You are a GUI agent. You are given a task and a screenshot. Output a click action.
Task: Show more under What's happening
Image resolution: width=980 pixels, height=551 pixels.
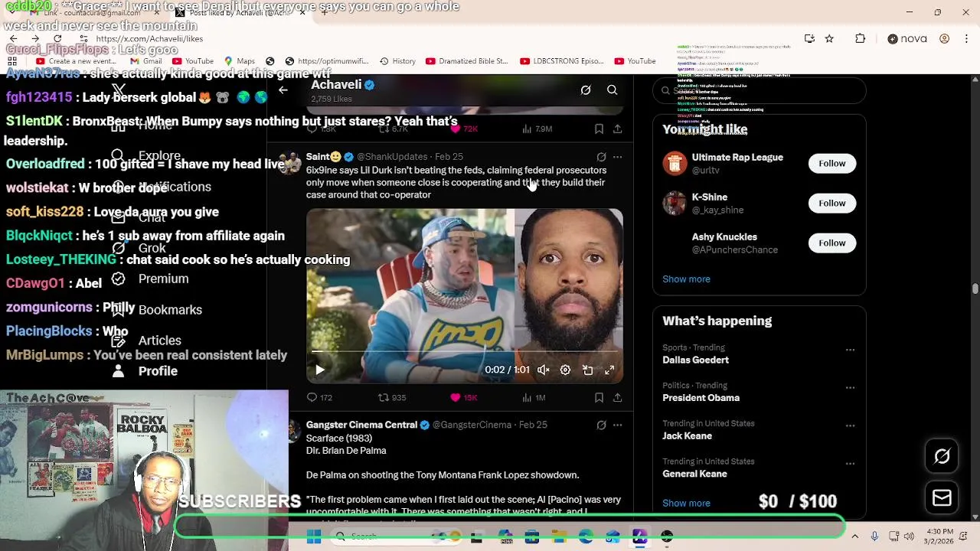point(686,504)
